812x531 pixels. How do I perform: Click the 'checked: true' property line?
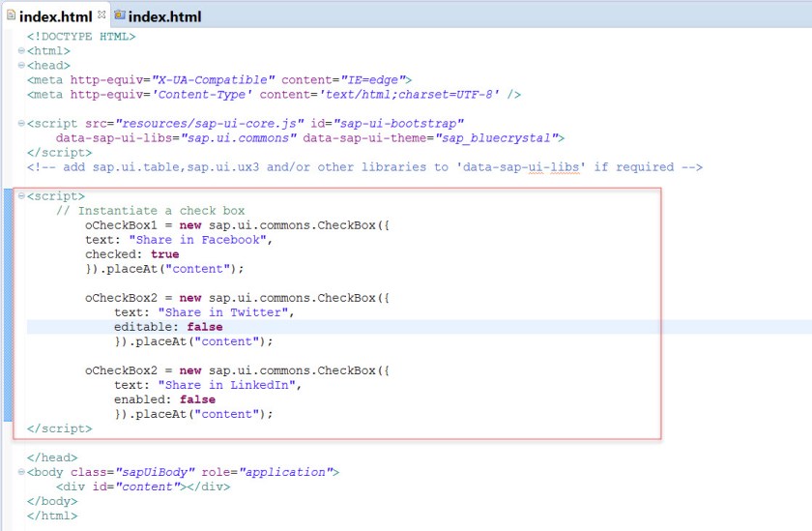point(132,253)
